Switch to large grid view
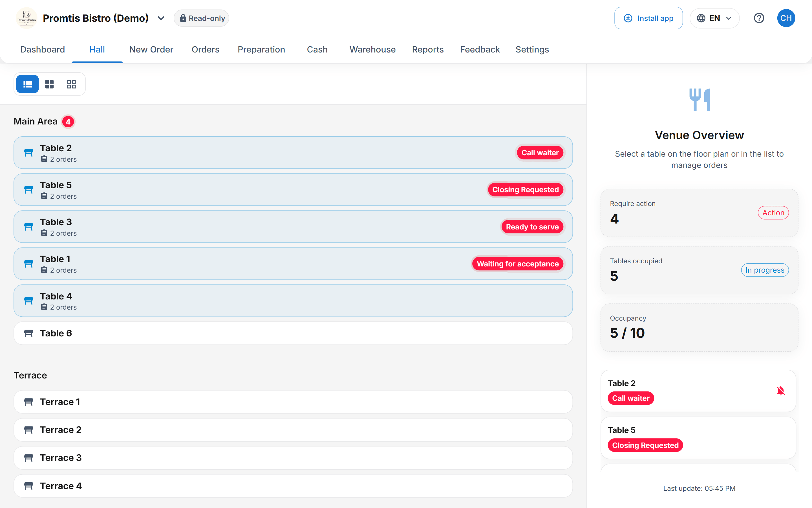 49,84
